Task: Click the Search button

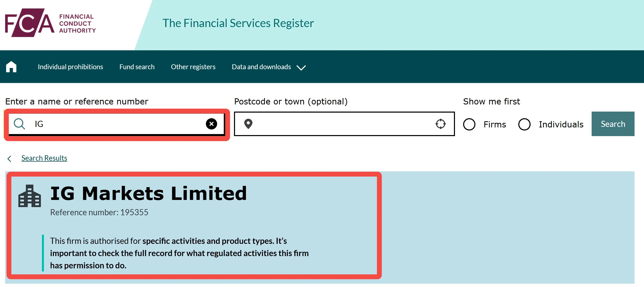Action: (613, 124)
